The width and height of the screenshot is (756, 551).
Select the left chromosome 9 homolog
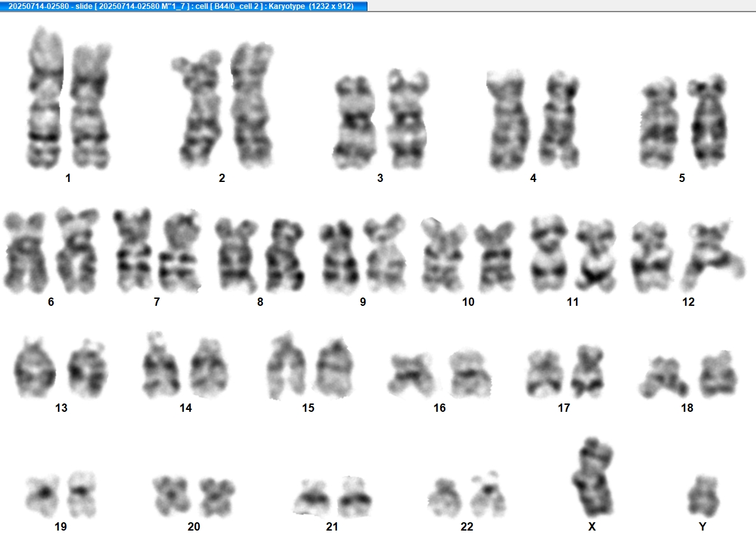pos(339,257)
